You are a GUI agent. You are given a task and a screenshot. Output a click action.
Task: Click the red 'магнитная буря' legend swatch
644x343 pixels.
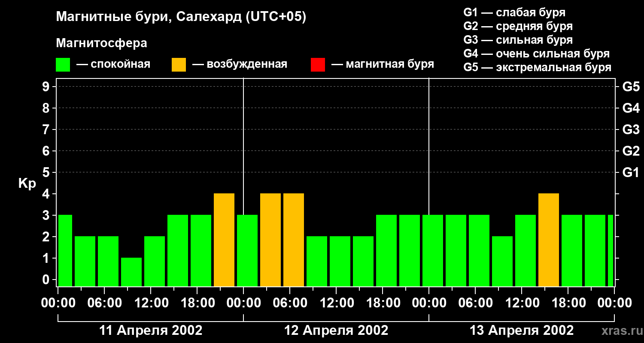(x=318, y=65)
